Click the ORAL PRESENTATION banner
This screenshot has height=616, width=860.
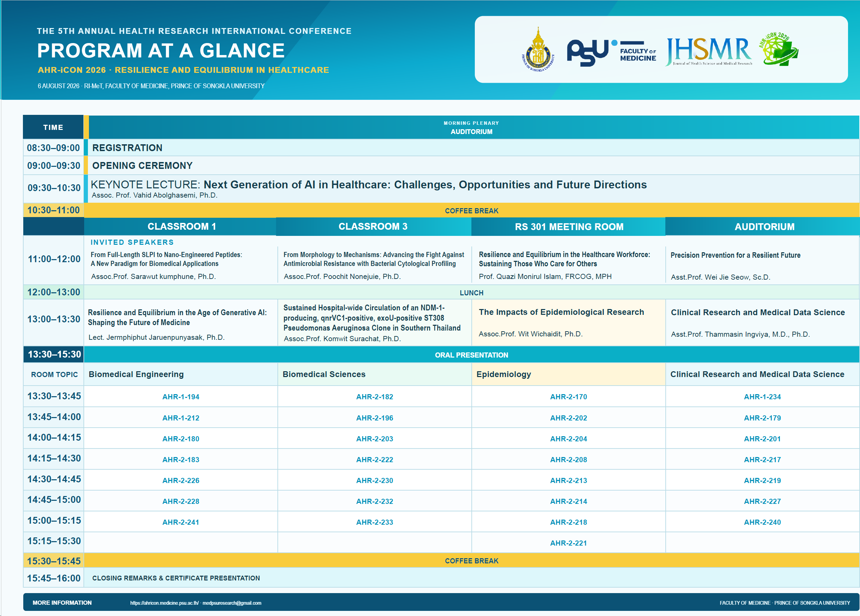(x=471, y=355)
